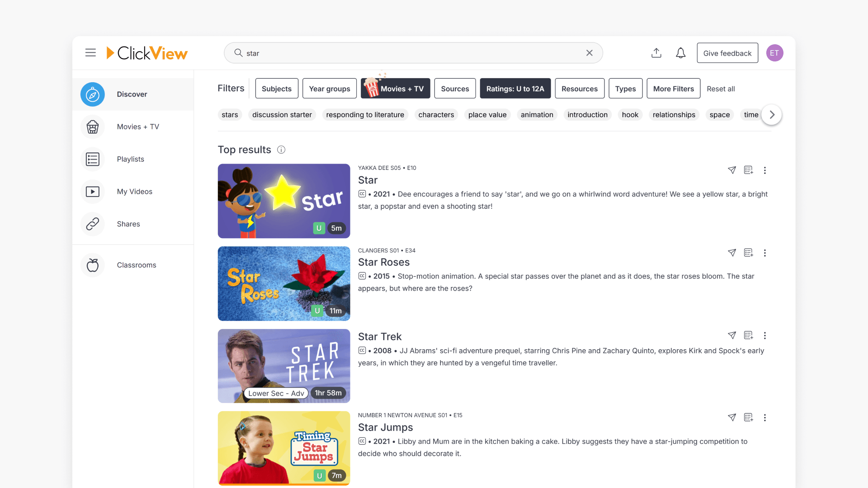868x488 pixels.
Task: Open Classrooms from the sidebar
Action: pyautogui.click(x=136, y=265)
